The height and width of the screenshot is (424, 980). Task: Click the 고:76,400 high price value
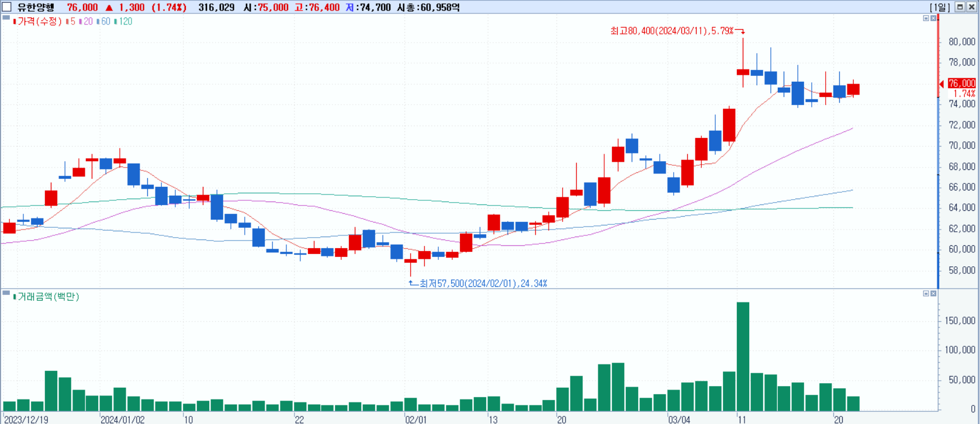coord(317,7)
